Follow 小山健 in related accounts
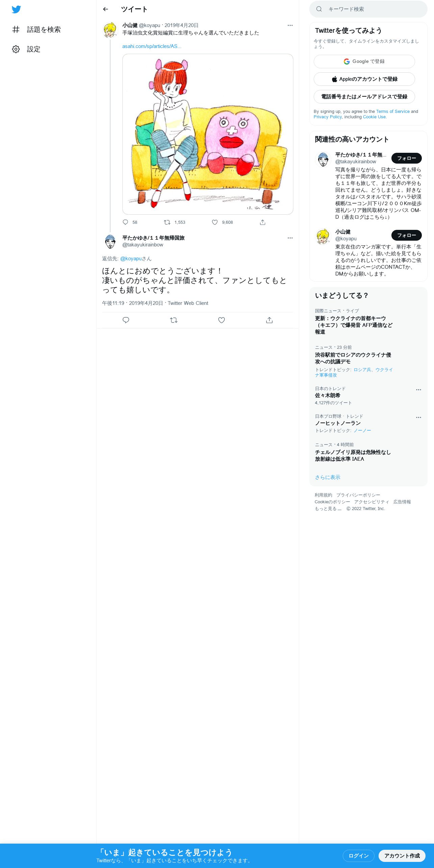This screenshot has width=434, height=868. click(x=407, y=235)
